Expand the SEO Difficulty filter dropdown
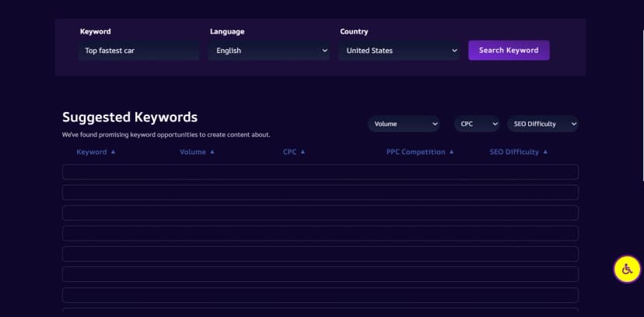644x317 pixels. click(543, 124)
